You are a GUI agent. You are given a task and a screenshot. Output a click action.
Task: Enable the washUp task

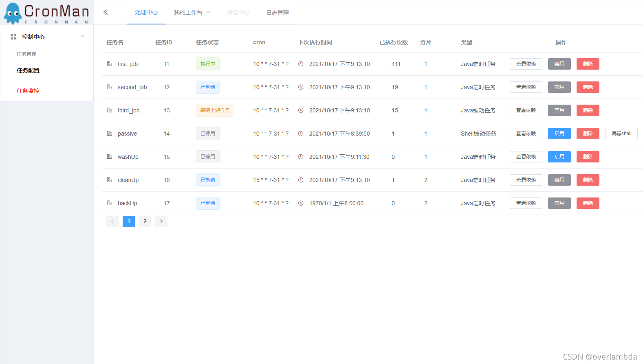(x=559, y=157)
